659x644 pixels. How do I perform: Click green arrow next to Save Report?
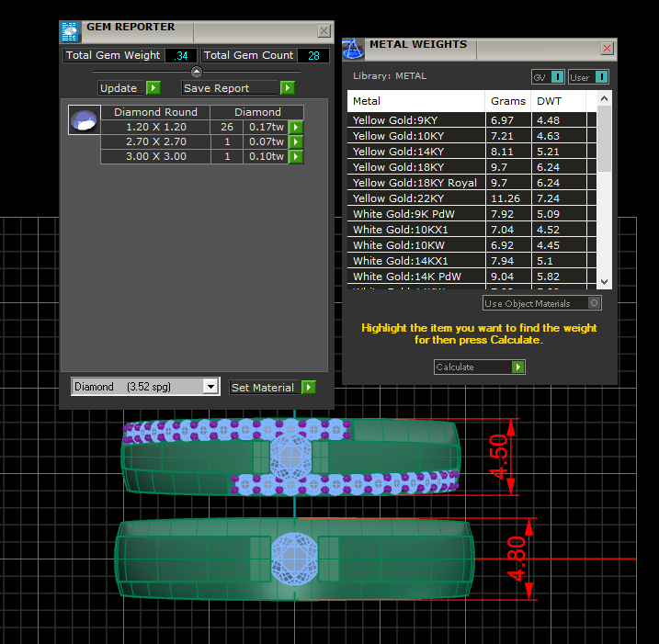click(x=288, y=88)
